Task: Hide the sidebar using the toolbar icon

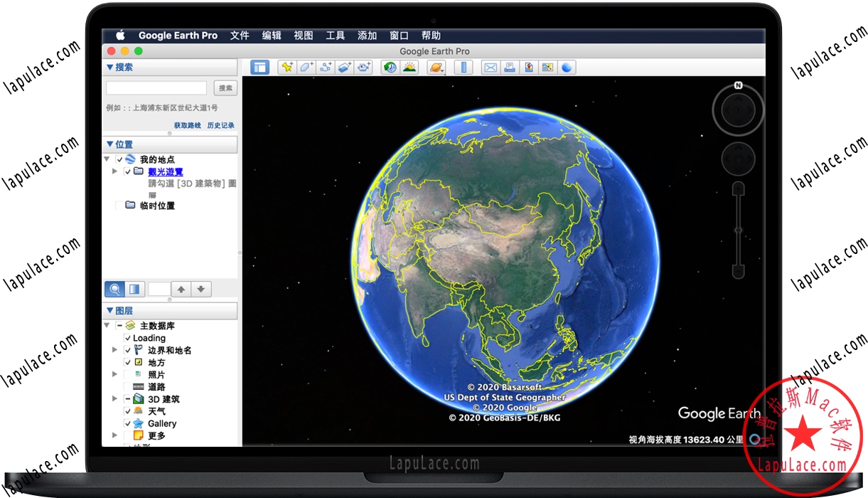Action: 260,68
